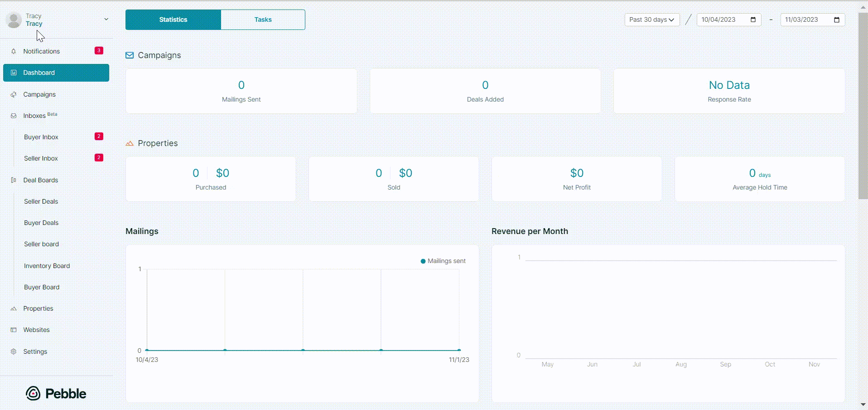Click the Response Rate No Data card

point(729,91)
